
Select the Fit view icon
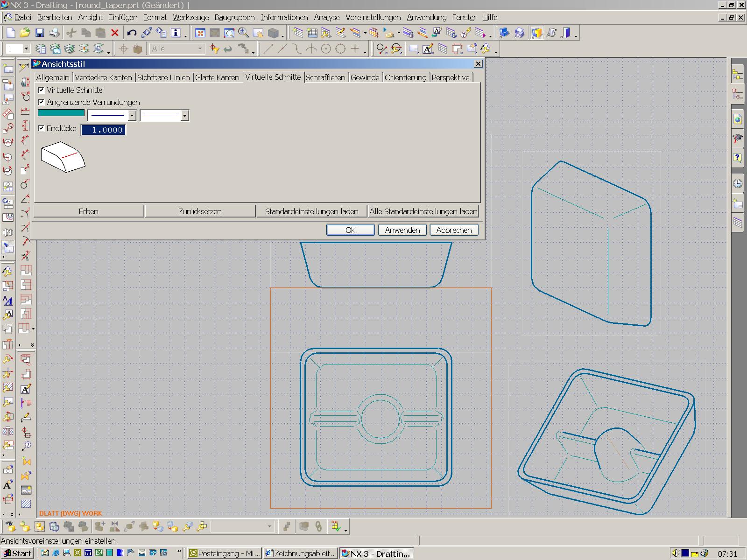tap(200, 33)
